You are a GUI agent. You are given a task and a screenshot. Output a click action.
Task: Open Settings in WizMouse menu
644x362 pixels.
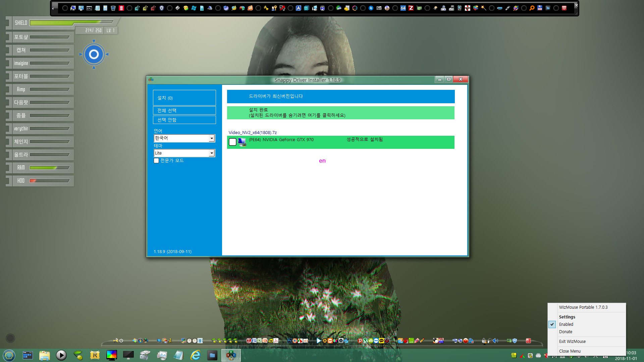(x=567, y=317)
